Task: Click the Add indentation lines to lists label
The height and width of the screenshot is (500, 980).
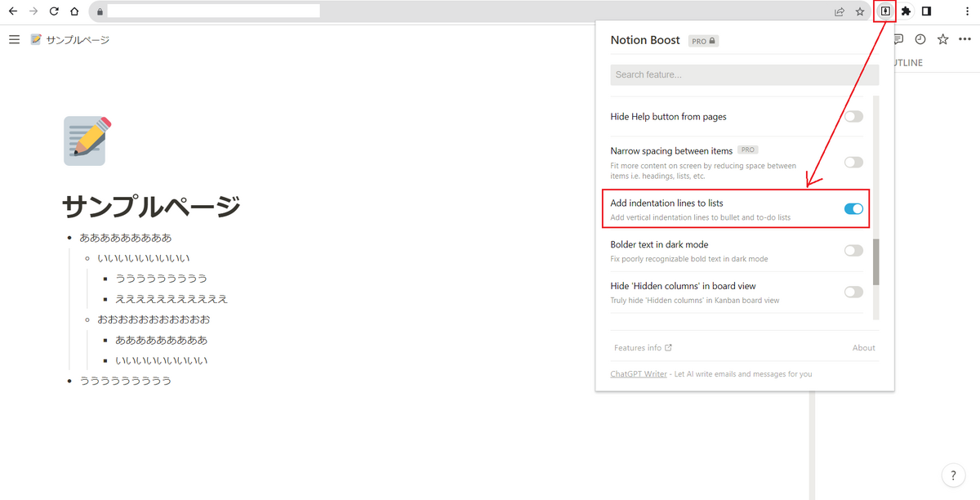Action: (x=666, y=203)
